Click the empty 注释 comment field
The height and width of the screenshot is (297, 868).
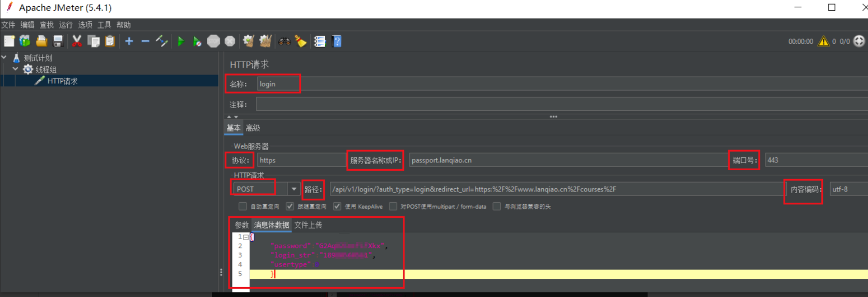coord(562,105)
